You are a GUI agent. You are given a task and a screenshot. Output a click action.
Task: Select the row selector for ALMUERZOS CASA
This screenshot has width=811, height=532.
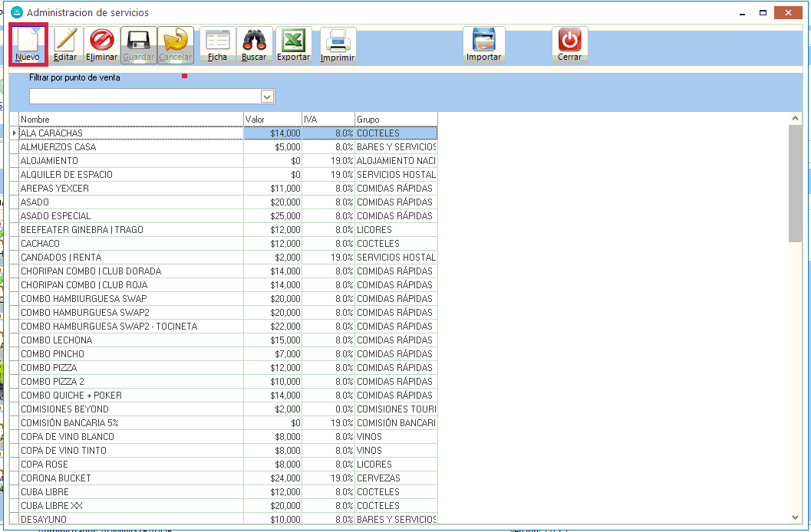click(x=14, y=147)
